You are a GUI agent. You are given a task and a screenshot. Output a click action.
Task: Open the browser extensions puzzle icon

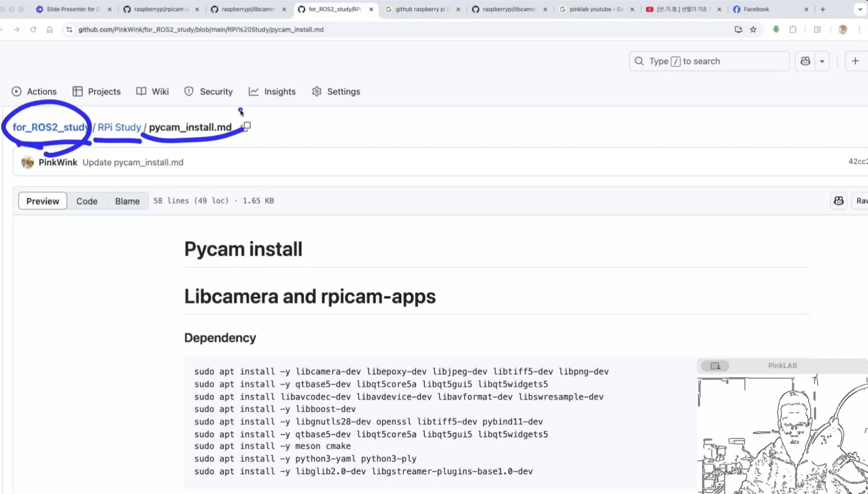coord(792,29)
